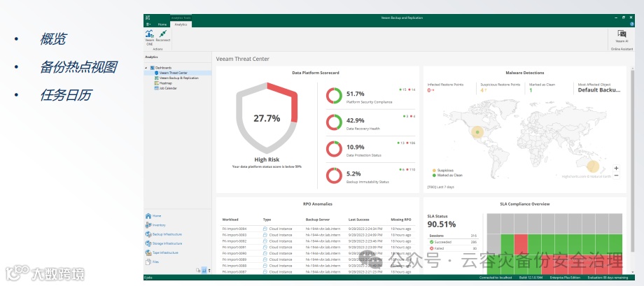Click Data Recovery Health donut chart

[335, 122]
